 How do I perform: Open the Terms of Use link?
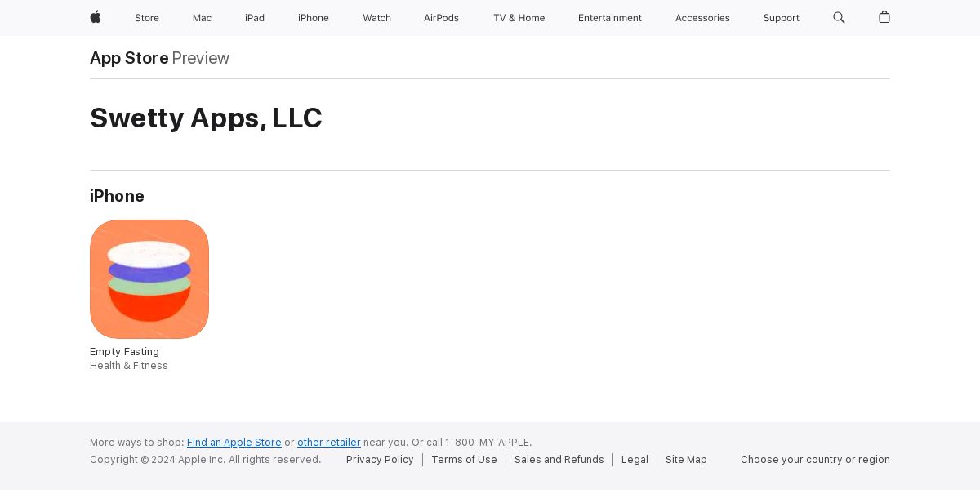[x=464, y=460]
